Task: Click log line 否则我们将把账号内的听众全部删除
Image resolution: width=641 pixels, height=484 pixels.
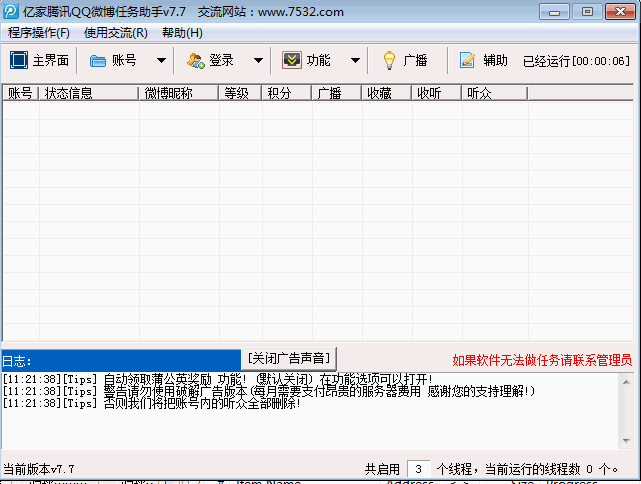Action: pos(152,403)
